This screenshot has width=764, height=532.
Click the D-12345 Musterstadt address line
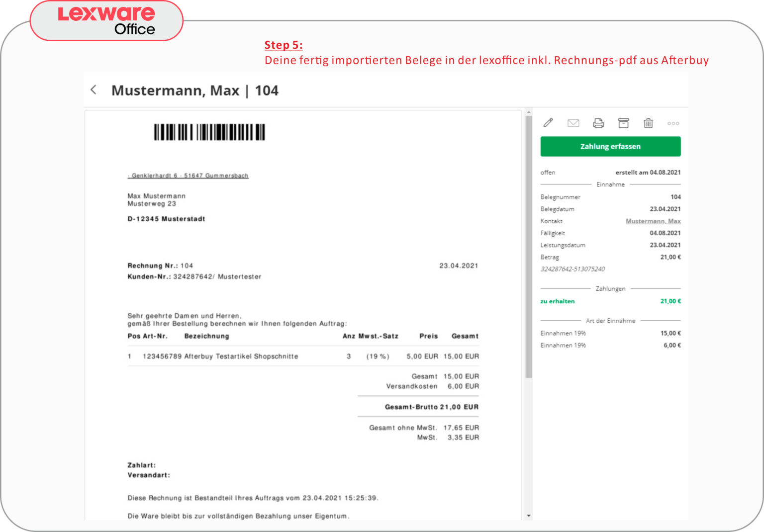166,219
